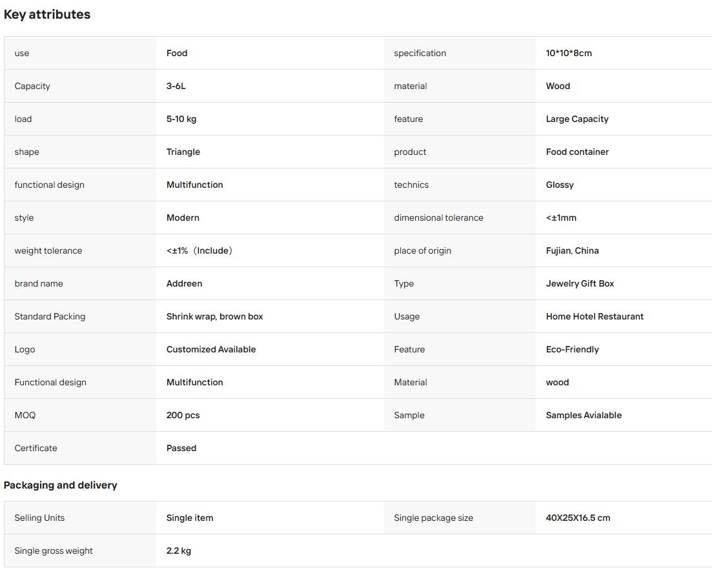Click the Large Capacity feature value
Screen dimensions: 712x588
pos(576,119)
